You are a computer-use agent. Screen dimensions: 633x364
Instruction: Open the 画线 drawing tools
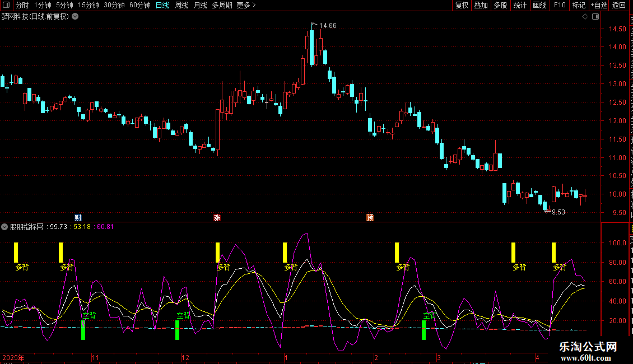point(540,5)
